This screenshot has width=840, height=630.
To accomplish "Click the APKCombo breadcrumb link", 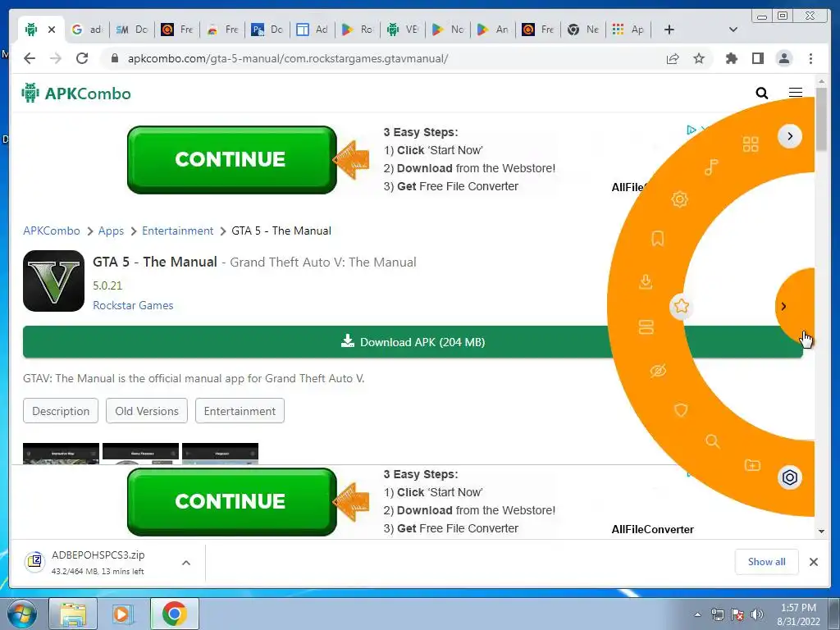I will 52,231.
